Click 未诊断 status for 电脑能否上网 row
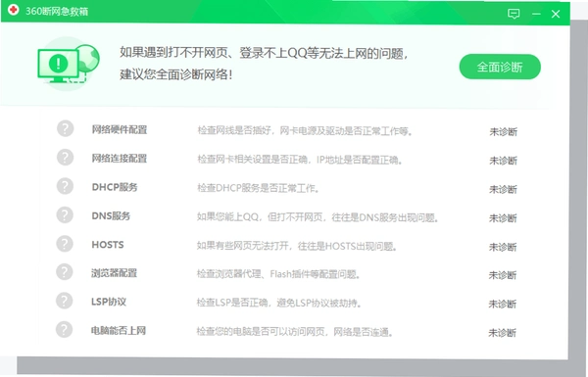The height and width of the screenshot is (377, 588). (502, 332)
